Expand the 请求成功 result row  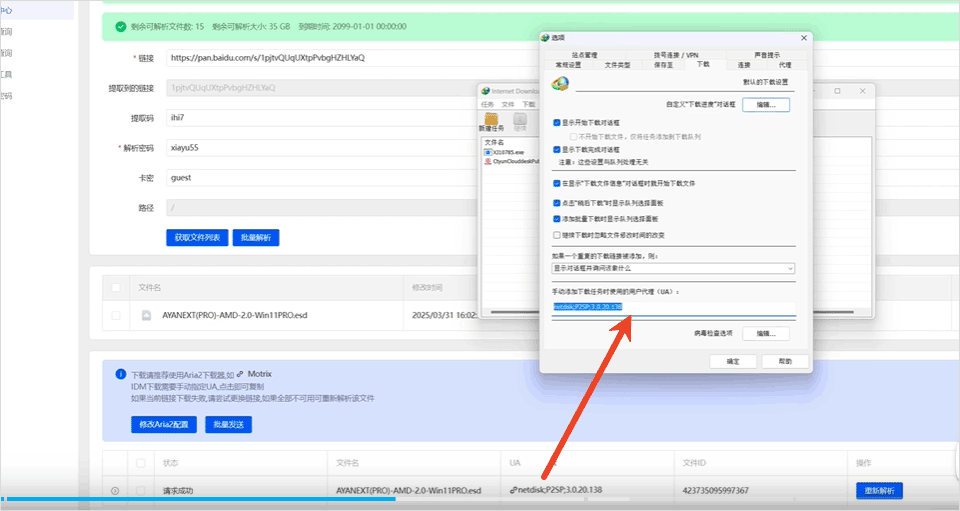[114, 490]
